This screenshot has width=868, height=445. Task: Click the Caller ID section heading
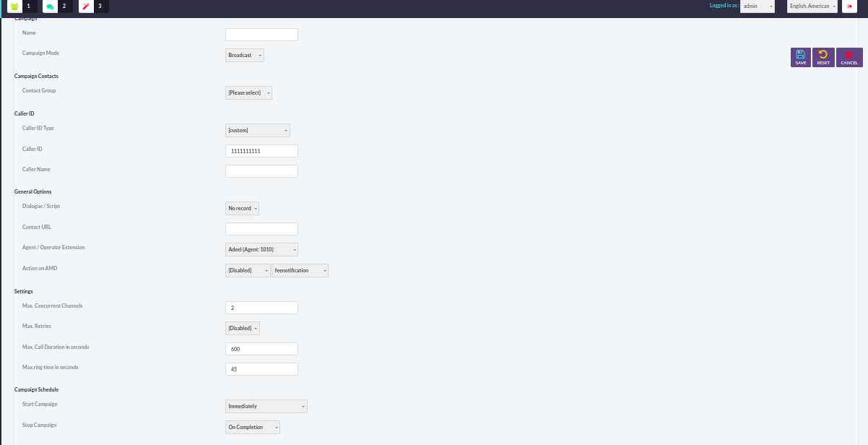(x=25, y=113)
